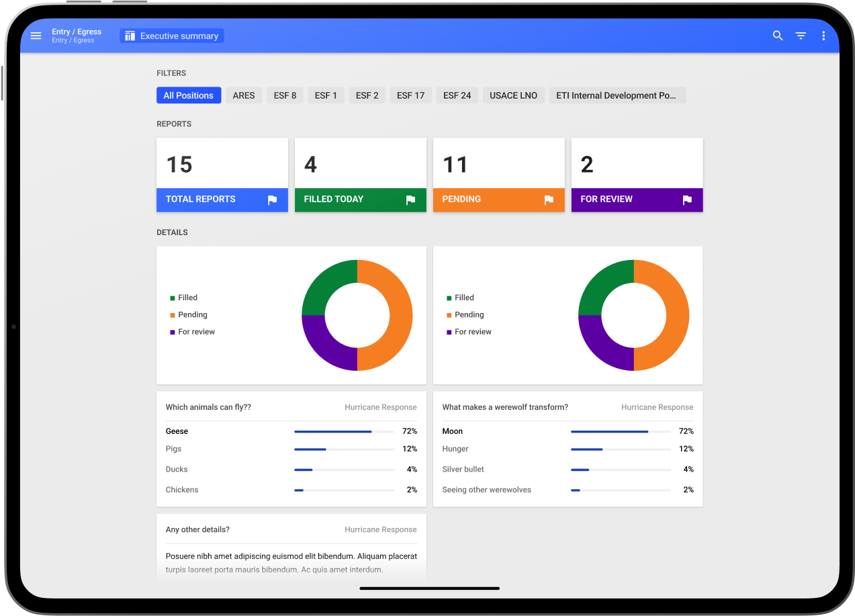Viewport: 855px width, 616px height.
Task: Select the All Positions filter chip
Action: [189, 95]
